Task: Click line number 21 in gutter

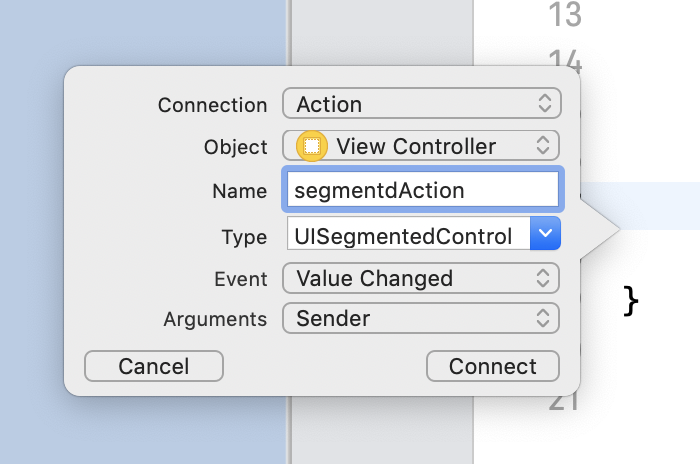Action: click(565, 402)
